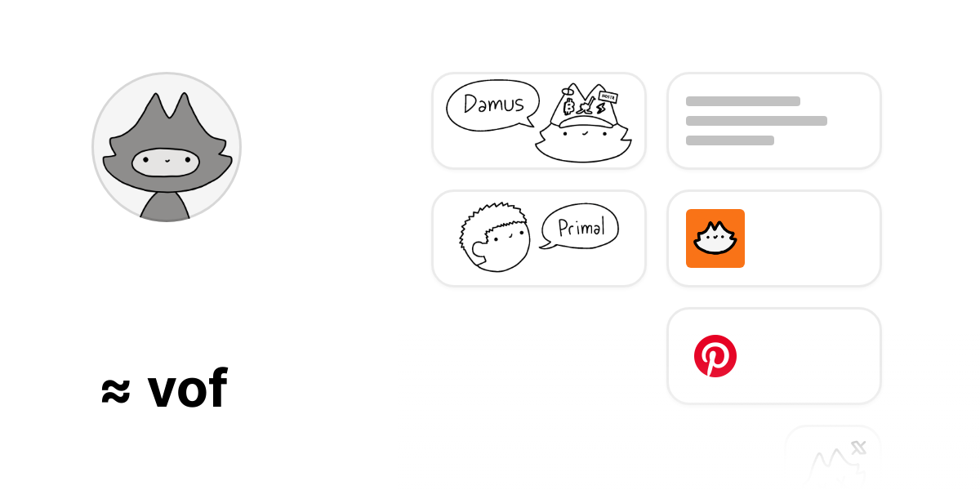
Task: Click the avatar creature's white face mask
Action: (166, 162)
